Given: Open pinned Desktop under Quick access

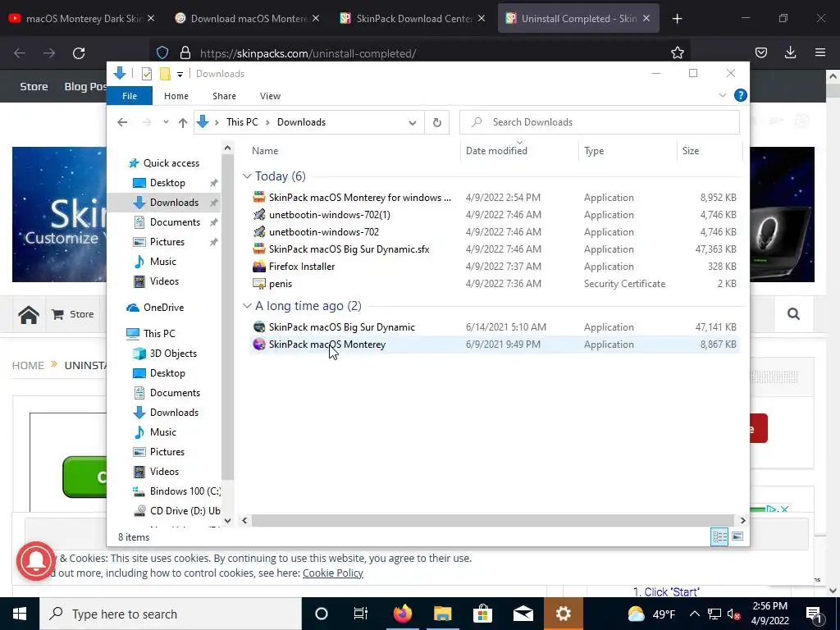Looking at the screenshot, I should coord(167,183).
